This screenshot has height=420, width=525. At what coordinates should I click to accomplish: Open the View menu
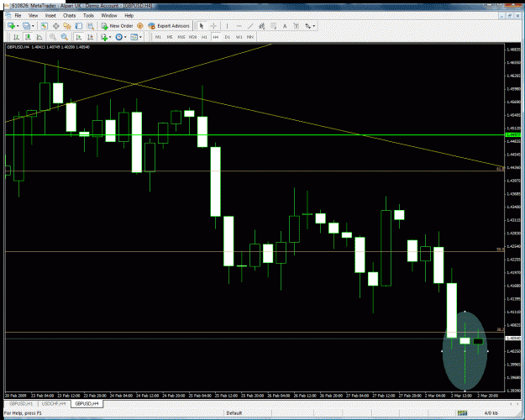tap(33, 15)
